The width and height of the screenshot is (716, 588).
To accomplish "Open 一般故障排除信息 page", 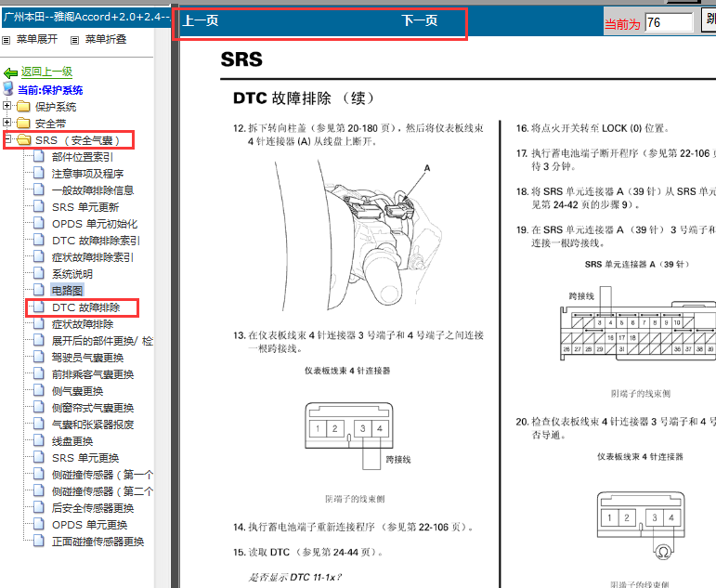I will tap(93, 190).
